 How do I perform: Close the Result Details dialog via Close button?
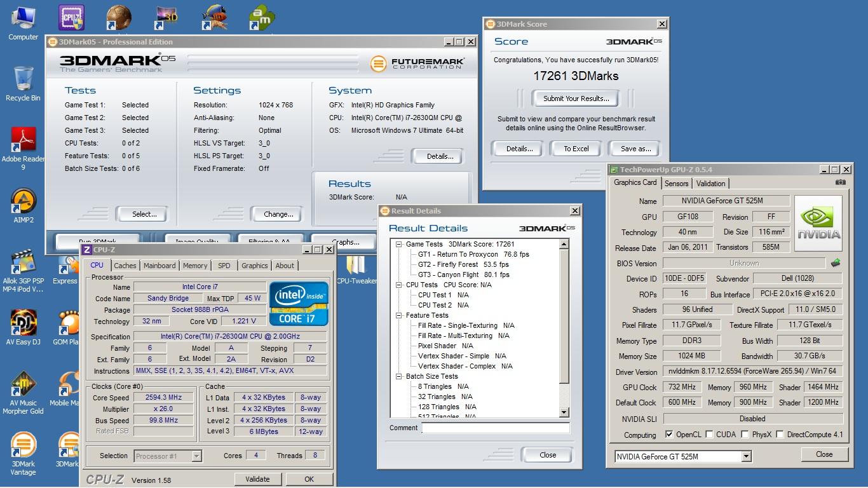tap(547, 455)
